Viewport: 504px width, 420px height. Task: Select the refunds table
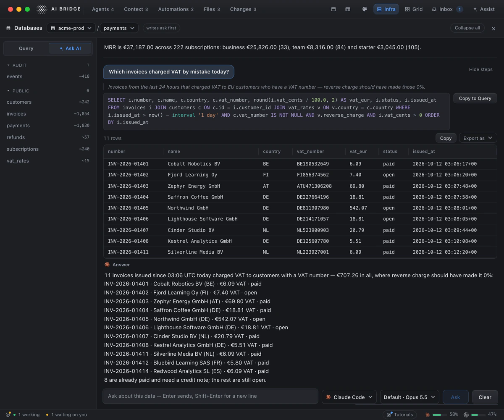pyautogui.click(x=48, y=137)
